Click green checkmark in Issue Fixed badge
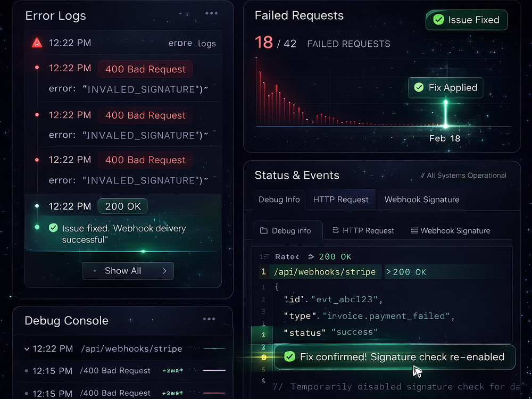The height and width of the screenshot is (399, 532). click(x=438, y=20)
